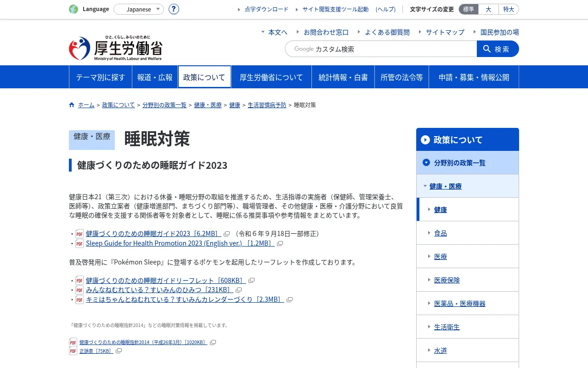Open the よくある御質問 link
The height and width of the screenshot is (368, 588).
pos(387,32)
